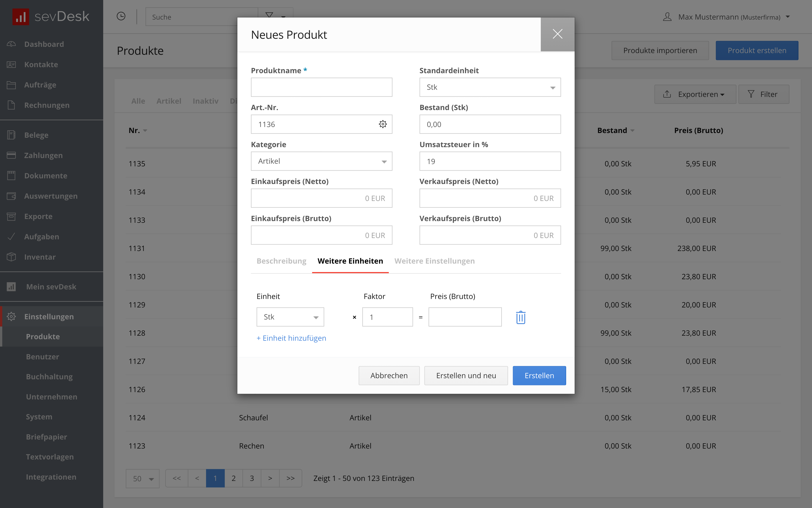Screen dimensions: 812x508
Task: Click the blue Erstellen button
Action: coord(539,376)
